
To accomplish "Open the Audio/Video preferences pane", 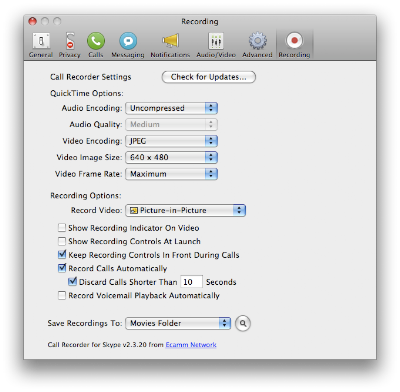I will (216, 45).
